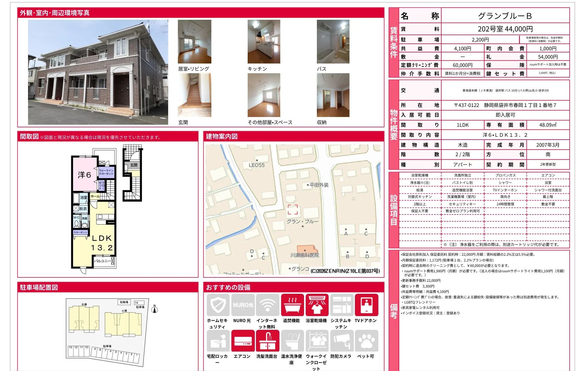Click the 川瀬歯科医院 label on the map
This screenshot has height=371, width=588.
coord(305,255)
